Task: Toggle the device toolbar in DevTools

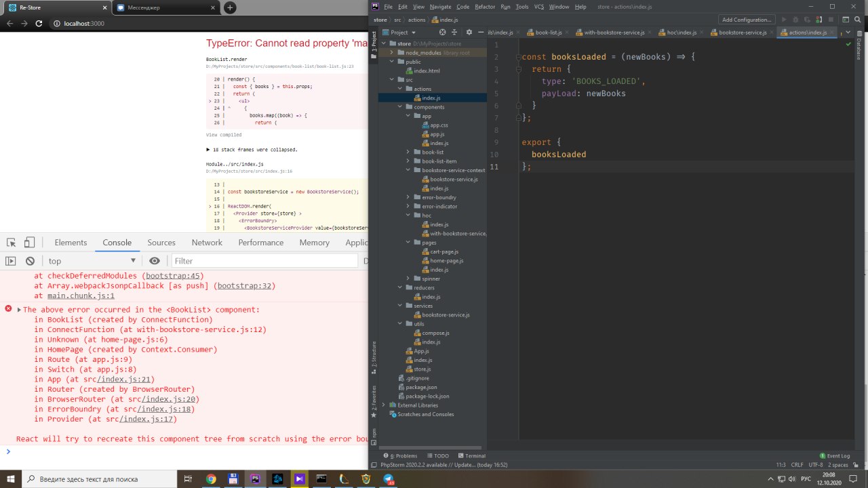Action: click(29, 243)
